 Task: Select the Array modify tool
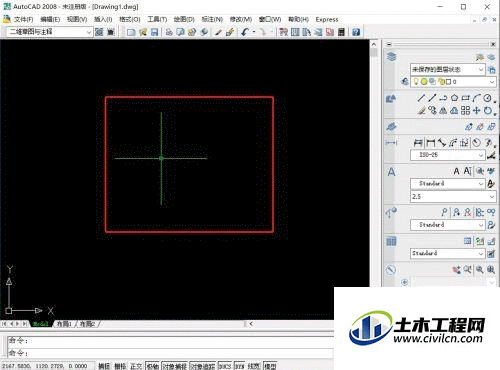465,110
